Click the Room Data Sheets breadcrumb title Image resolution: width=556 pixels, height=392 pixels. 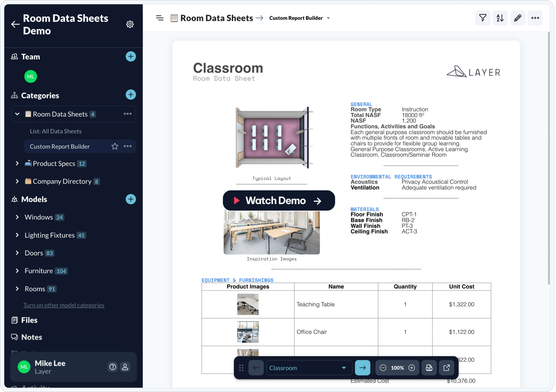(x=217, y=18)
